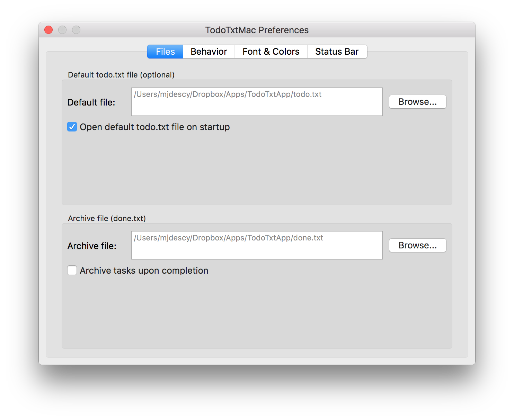The width and height of the screenshot is (514, 420).
Task: Click the Default file path field
Action: [x=257, y=102]
